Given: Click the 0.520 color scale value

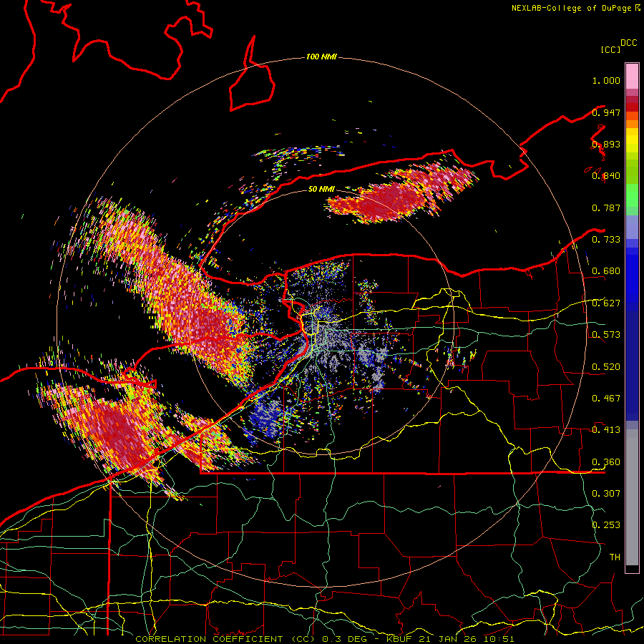Looking at the screenshot, I should (606, 367).
